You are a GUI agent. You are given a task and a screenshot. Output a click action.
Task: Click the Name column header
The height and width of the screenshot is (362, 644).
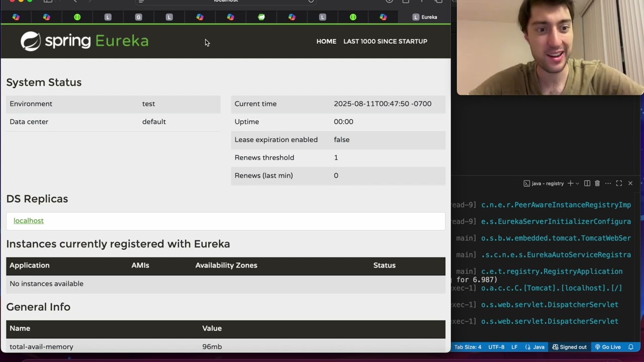point(20,328)
